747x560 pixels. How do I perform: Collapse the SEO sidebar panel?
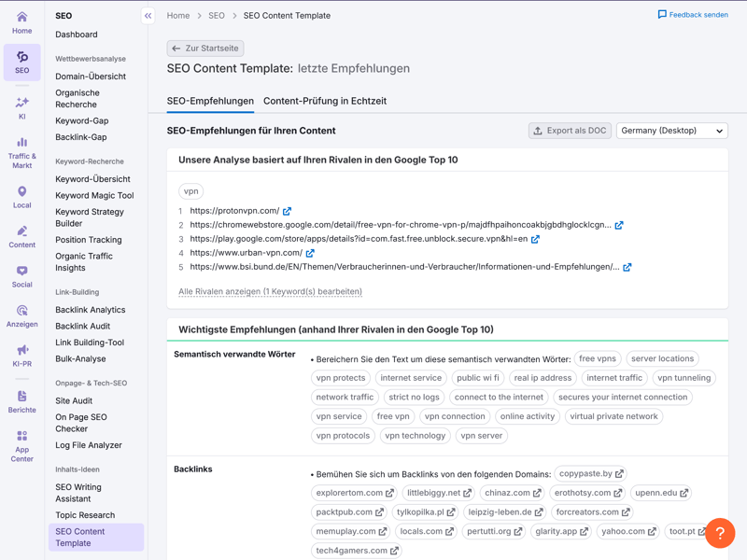[148, 16]
